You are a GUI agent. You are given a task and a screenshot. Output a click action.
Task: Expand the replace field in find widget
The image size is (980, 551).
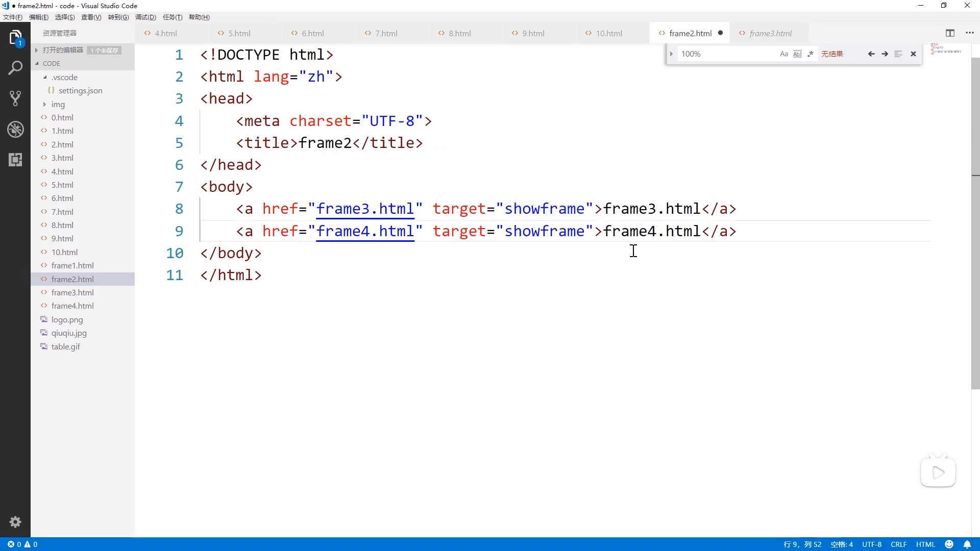pos(671,54)
